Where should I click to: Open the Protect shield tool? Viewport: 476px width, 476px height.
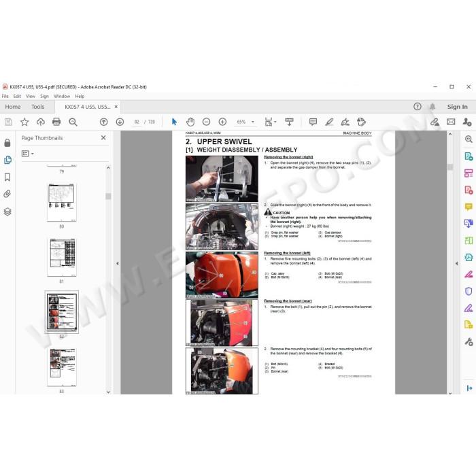pyautogui.click(x=469, y=291)
